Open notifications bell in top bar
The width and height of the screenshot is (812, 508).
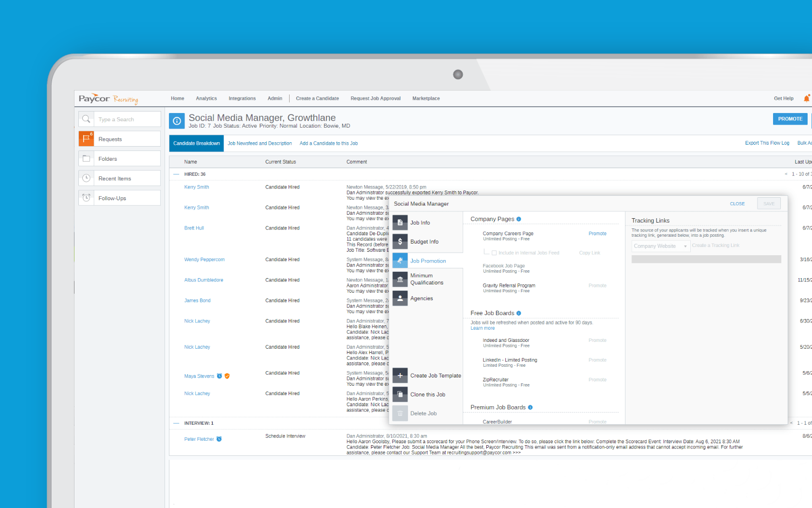(x=807, y=98)
